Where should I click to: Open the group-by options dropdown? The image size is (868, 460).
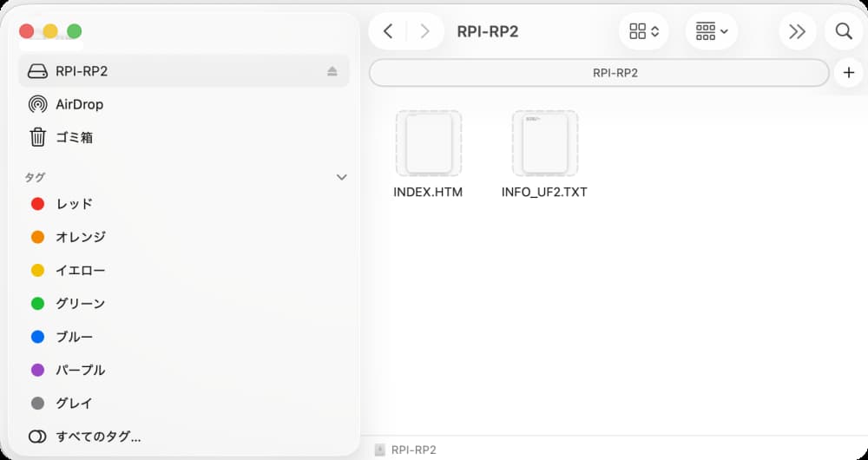[x=712, y=31]
